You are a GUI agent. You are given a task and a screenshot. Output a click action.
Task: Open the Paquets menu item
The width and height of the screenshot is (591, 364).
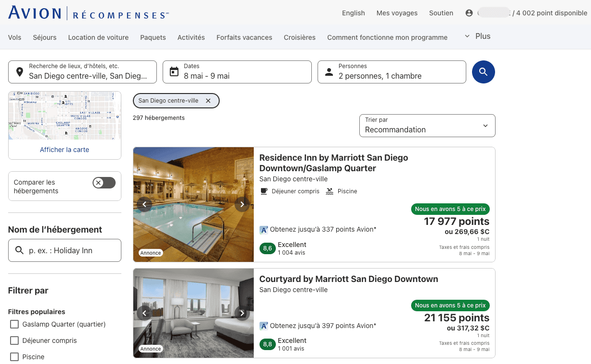[x=153, y=37]
